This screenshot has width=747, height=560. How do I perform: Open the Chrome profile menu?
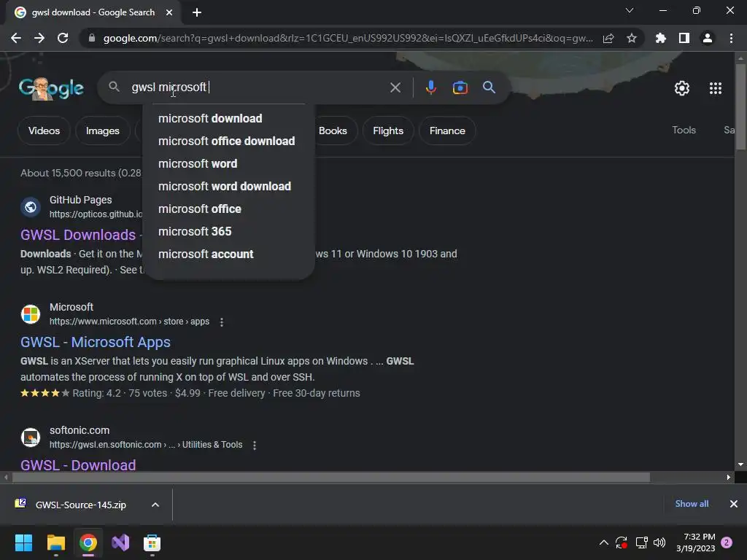point(708,38)
